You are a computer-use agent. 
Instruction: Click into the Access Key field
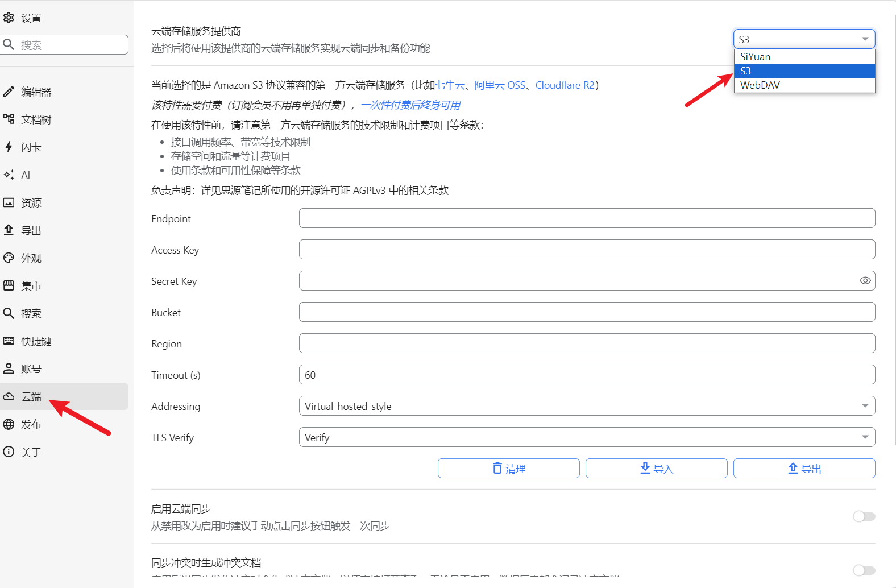pyautogui.click(x=587, y=250)
